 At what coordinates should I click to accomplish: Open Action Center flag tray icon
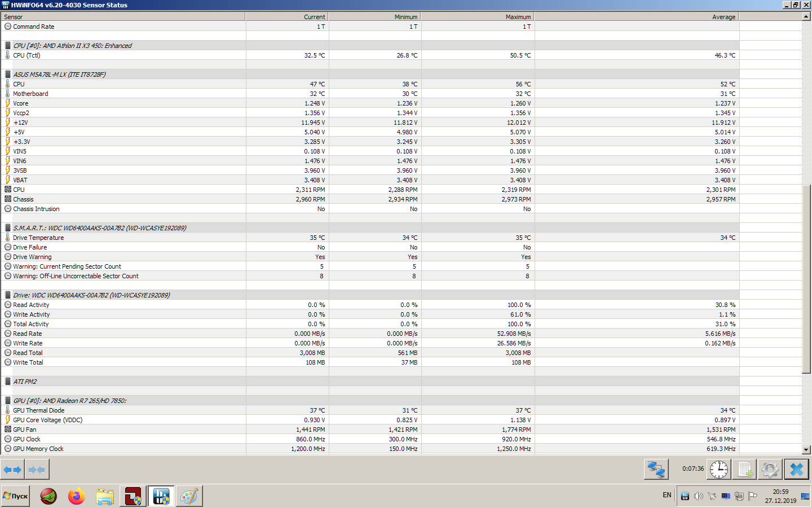[x=753, y=496]
